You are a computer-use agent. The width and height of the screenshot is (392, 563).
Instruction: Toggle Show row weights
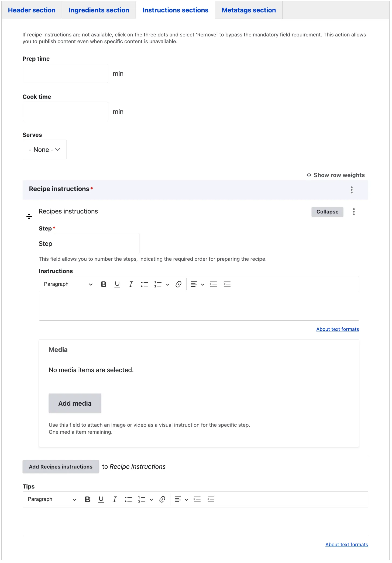coord(335,175)
